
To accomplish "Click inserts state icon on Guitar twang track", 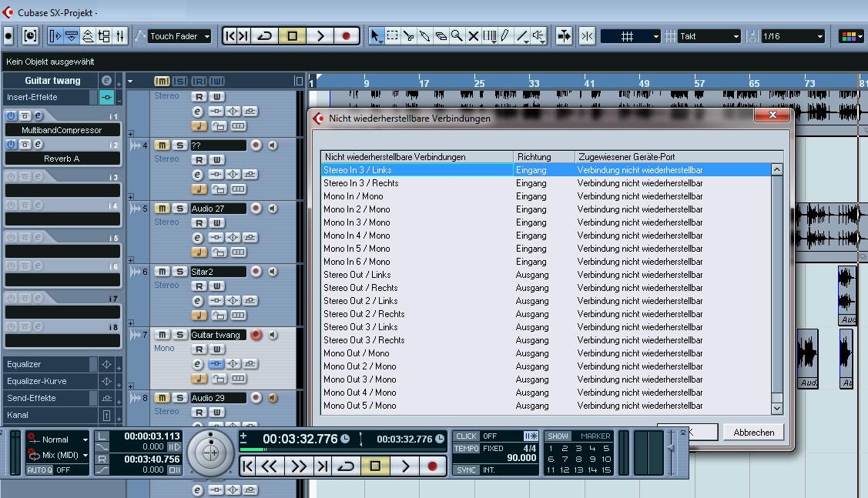I will coord(216,363).
